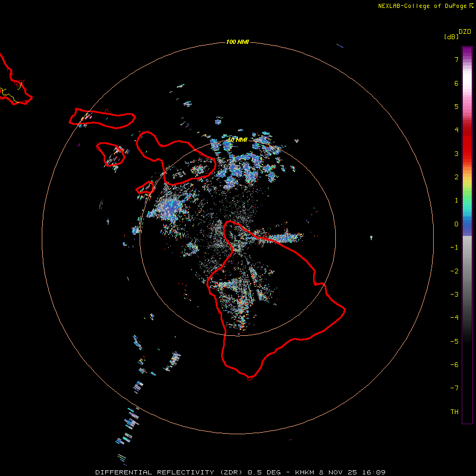Click the -4 value on the color scale
The height and width of the screenshot is (476, 476).
click(454, 317)
